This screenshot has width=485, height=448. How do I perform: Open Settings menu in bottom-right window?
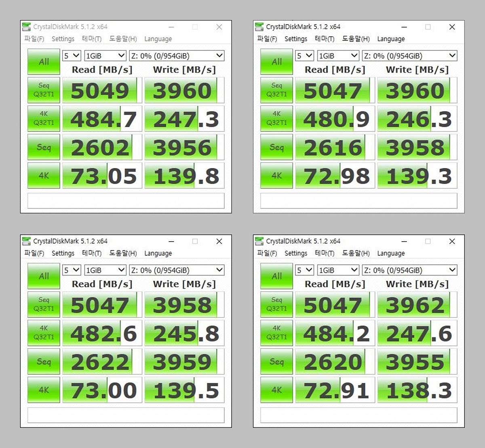point(296,253)
